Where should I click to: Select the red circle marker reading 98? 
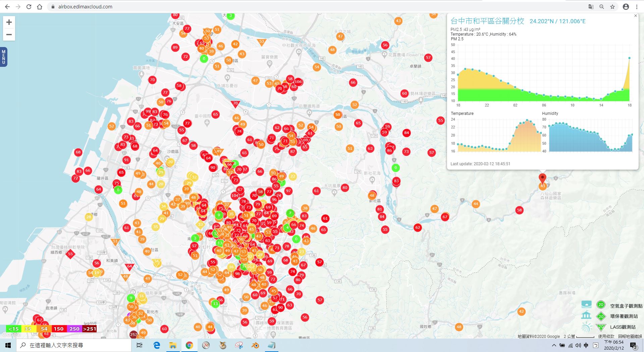point(237,273)
